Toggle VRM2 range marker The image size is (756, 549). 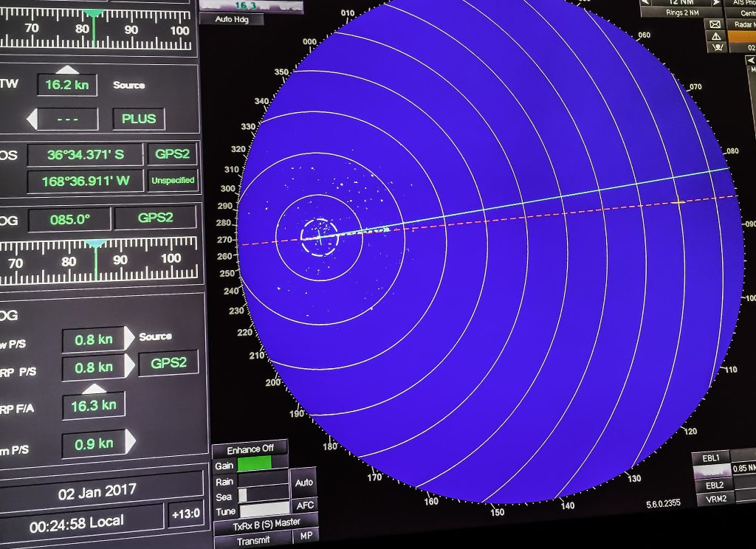point(716,498)
